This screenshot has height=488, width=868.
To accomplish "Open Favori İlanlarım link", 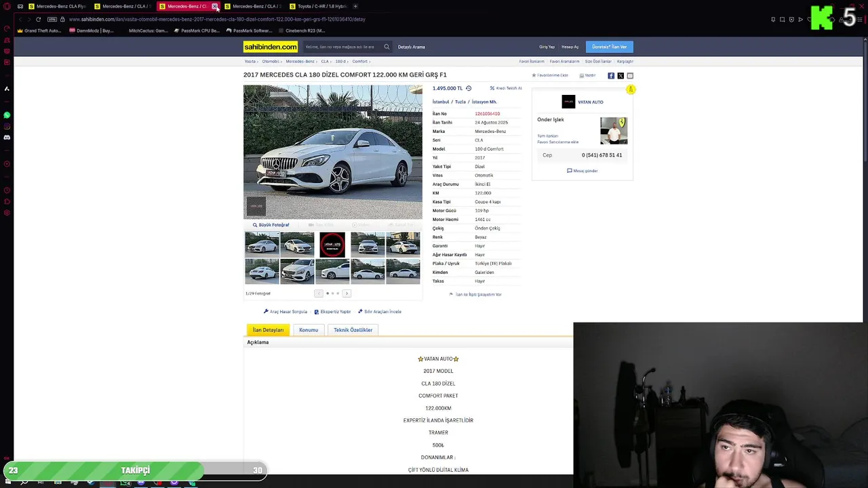I will coord(532,62).
